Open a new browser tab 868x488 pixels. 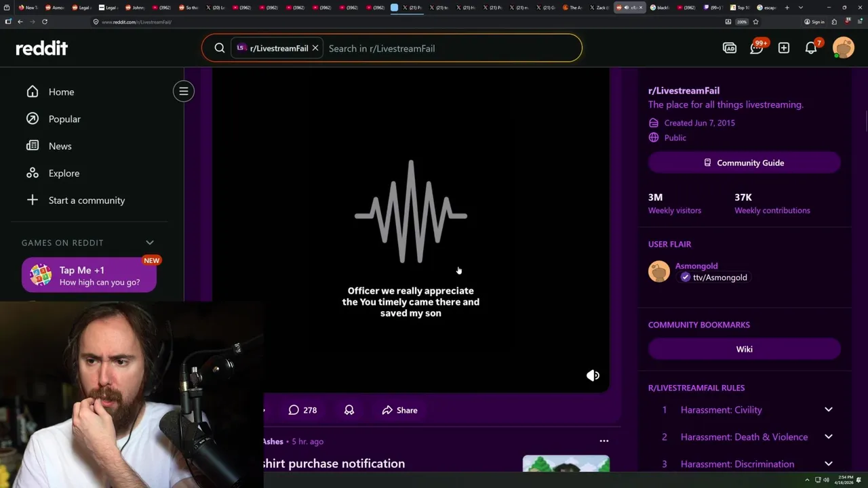pos(787,7)
